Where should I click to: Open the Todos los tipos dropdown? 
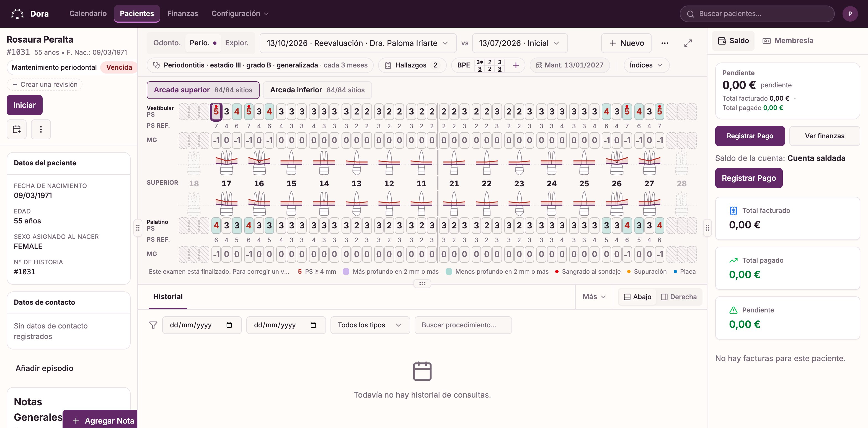point(370,325)
